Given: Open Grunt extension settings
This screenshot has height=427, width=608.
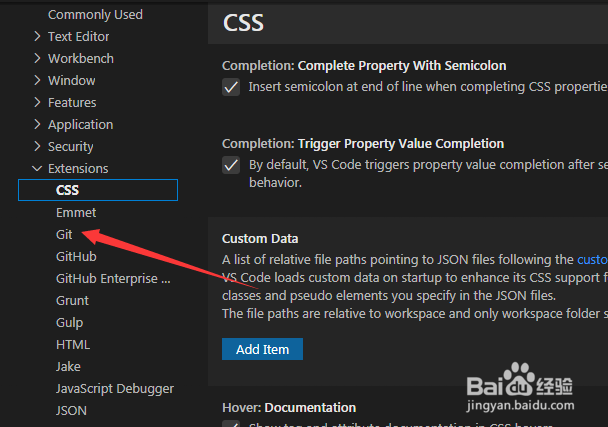Looking at the screenshot, I should tap(72, 301).
